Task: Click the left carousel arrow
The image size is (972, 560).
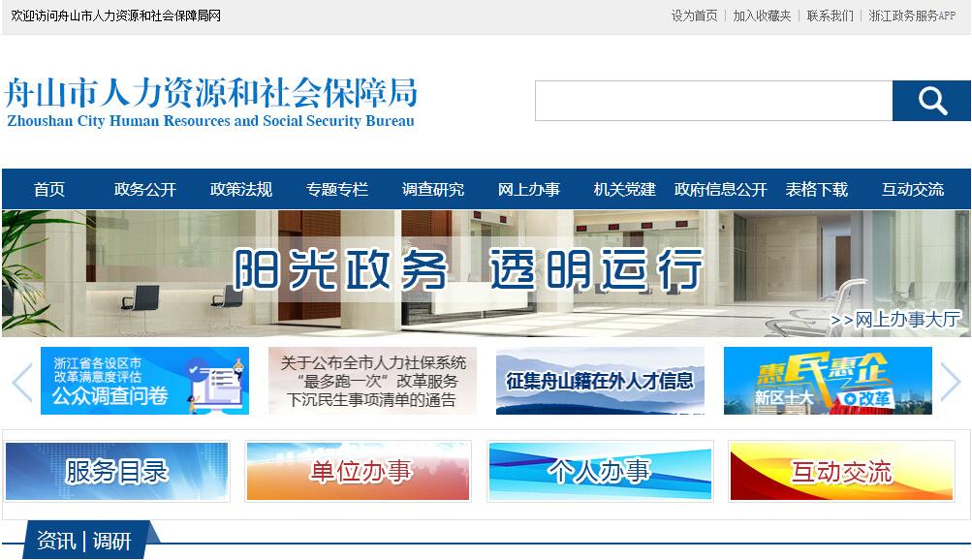Action: point(21,382)
